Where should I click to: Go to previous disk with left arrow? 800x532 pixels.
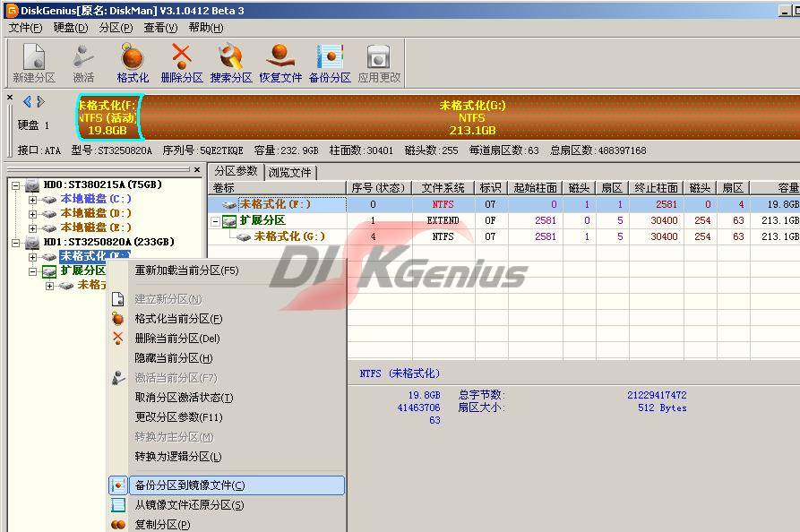coord(27,101)
